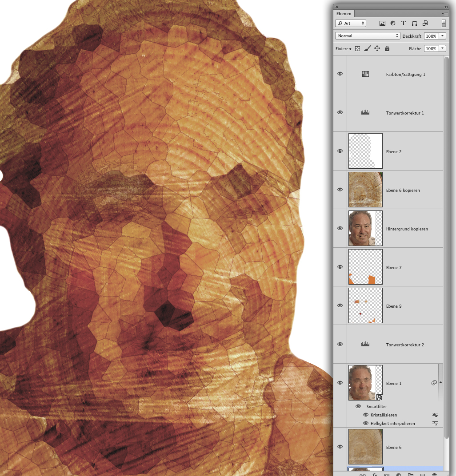
Task: Delete layer with the trash icon
Action: pyautogui.click(x=434, y=475)
